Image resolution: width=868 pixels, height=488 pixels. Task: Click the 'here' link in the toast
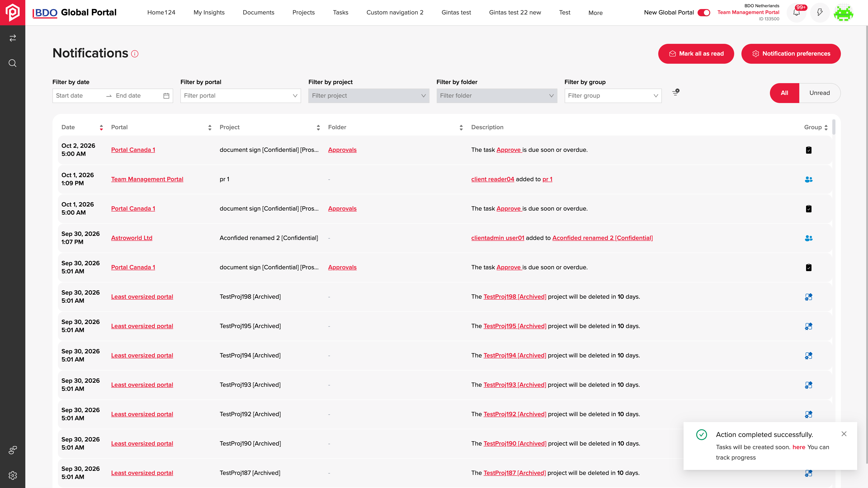[799, 447]
